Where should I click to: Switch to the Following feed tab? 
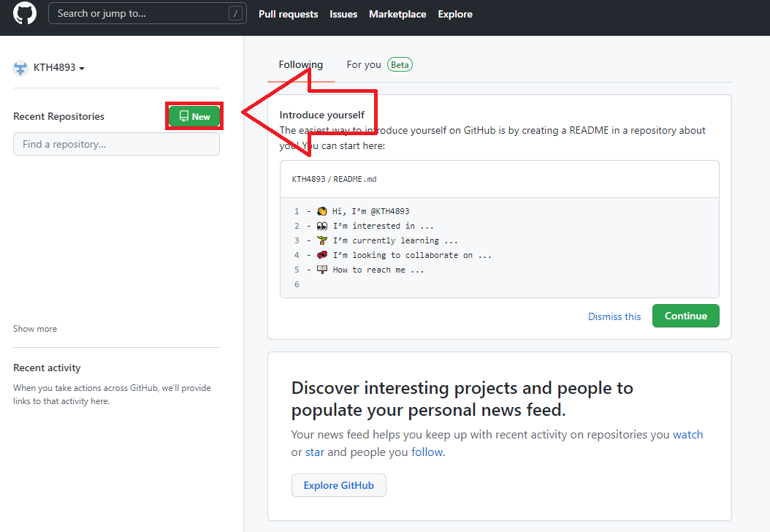tap(300, 65)
